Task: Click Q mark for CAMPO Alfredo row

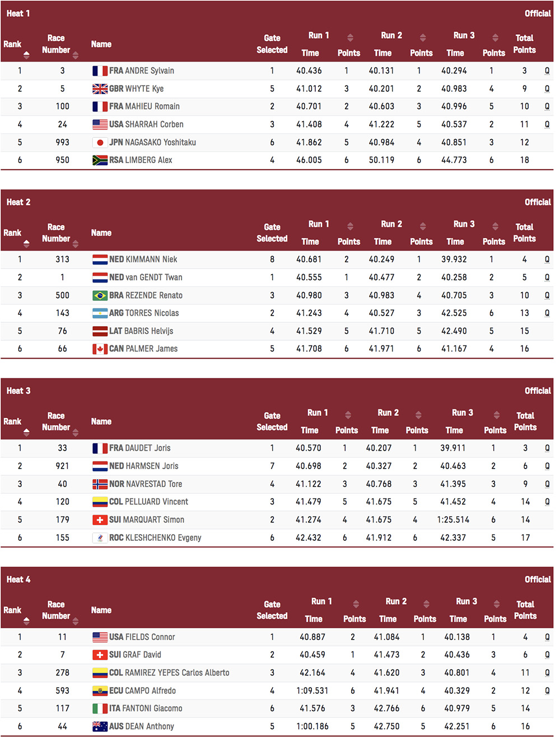Action: [547, 690]
